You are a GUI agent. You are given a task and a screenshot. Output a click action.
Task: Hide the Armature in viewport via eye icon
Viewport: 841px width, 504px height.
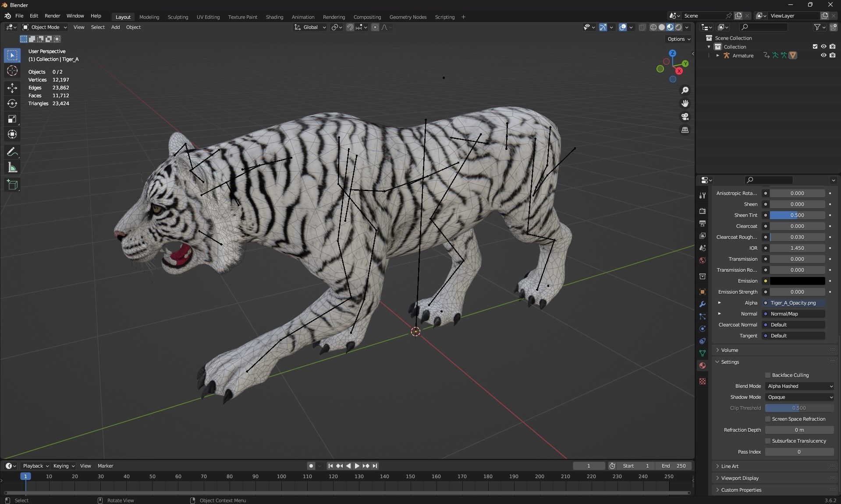click(x=823, y=55)
